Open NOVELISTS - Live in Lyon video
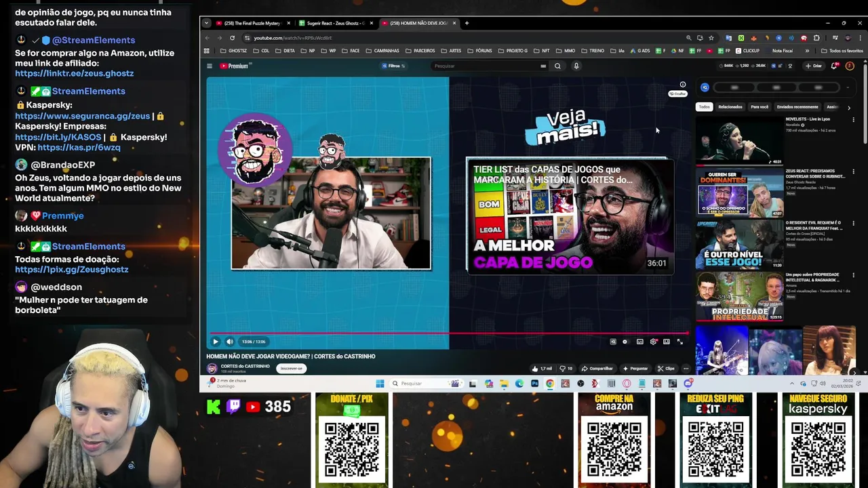The image size is (868, 488). [740, 140]
